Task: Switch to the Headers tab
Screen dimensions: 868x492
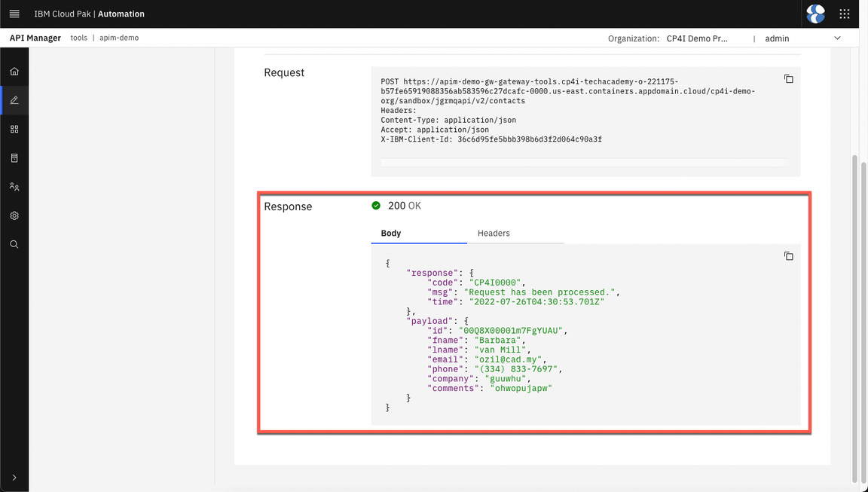Action: click(494, 234)
